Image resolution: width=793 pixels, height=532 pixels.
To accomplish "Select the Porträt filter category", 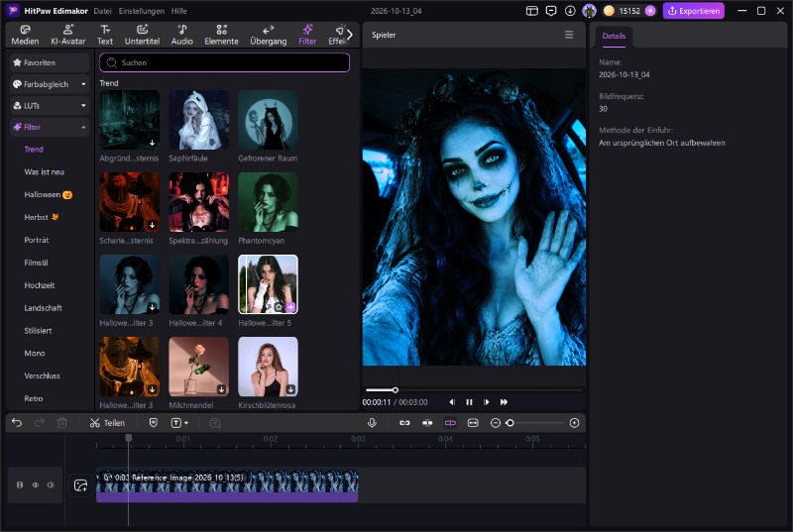I will (x=37, y=240).
